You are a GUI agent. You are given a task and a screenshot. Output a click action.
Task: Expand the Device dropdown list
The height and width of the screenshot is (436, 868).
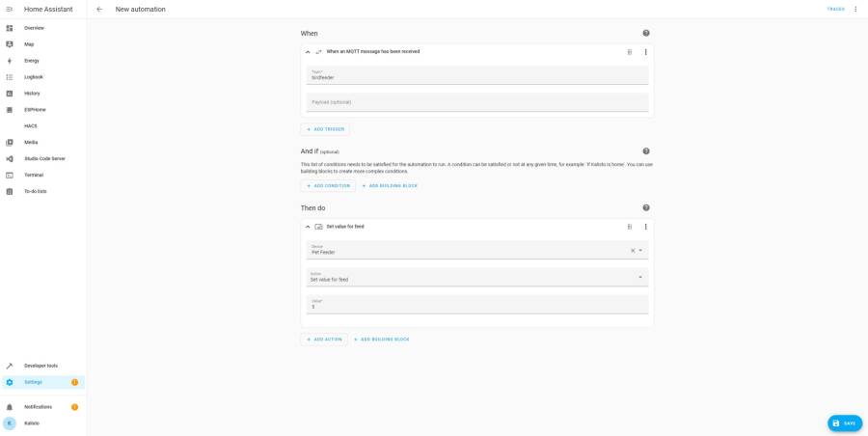(640, 251)
